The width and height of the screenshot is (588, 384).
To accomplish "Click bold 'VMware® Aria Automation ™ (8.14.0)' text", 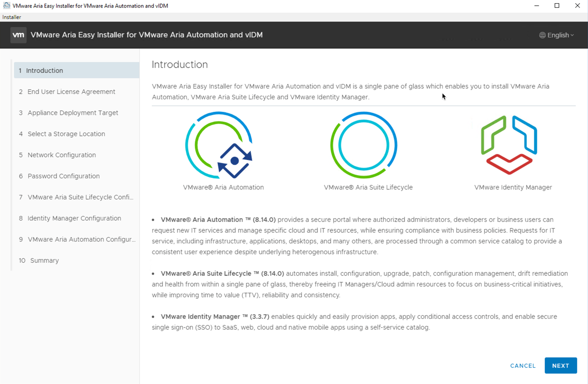I will [218, 220].
